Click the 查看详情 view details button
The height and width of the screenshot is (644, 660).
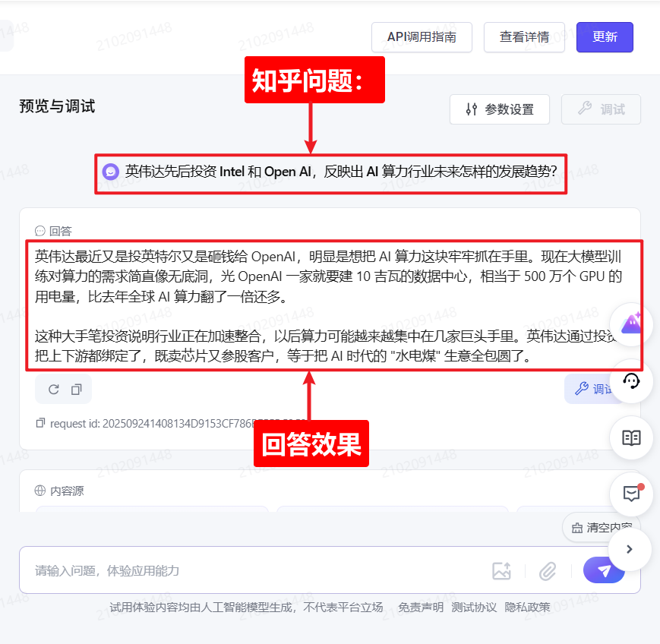point(524,37)
